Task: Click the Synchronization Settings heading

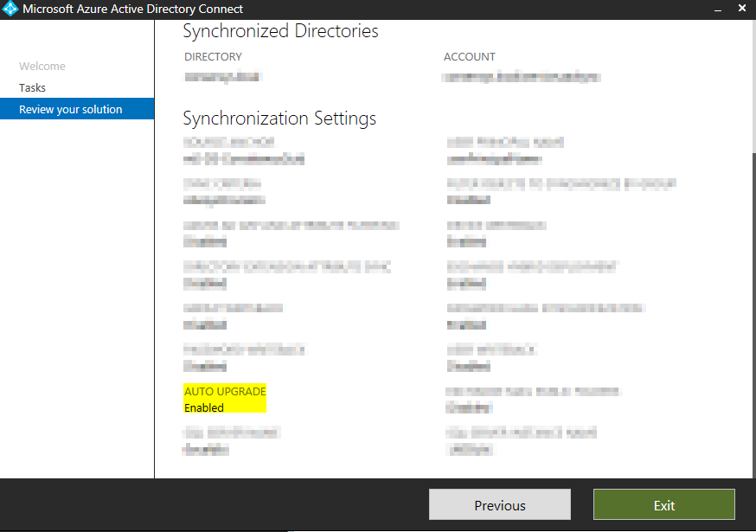Action: point(279,118)
